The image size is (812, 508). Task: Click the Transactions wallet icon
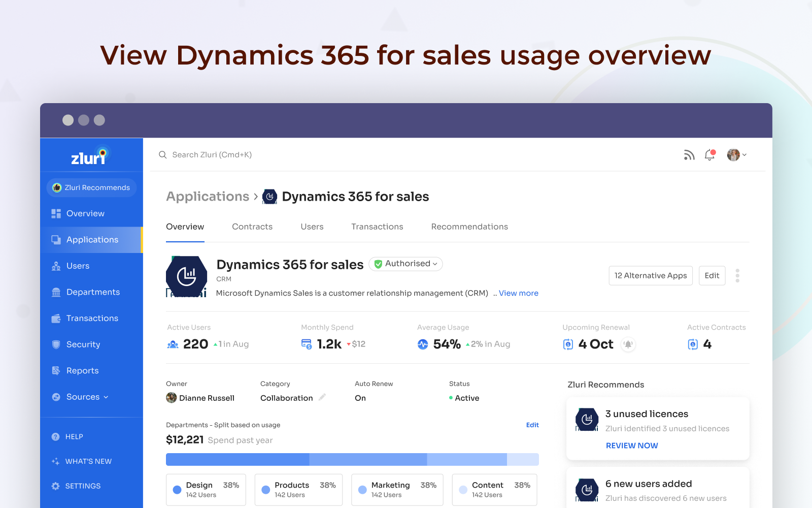(x=56, y=319)
